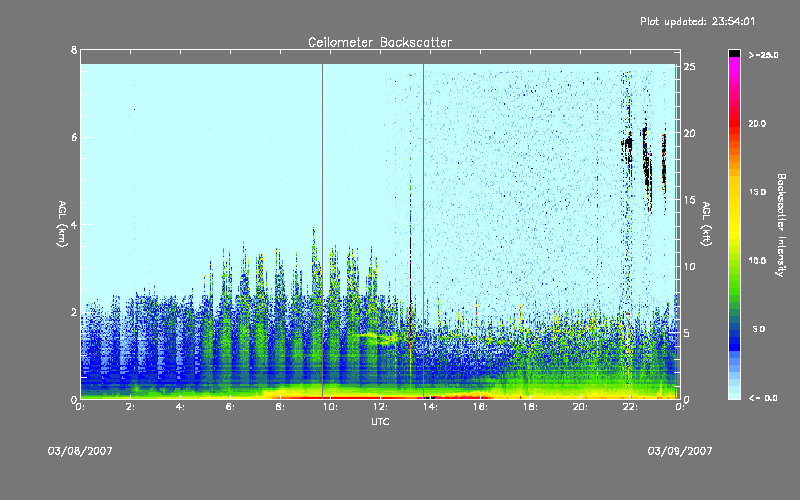This screenshot has height=500, width=800.
Task: Click the "16:" hour tick on the UTC axis
Action: point(480,407)
